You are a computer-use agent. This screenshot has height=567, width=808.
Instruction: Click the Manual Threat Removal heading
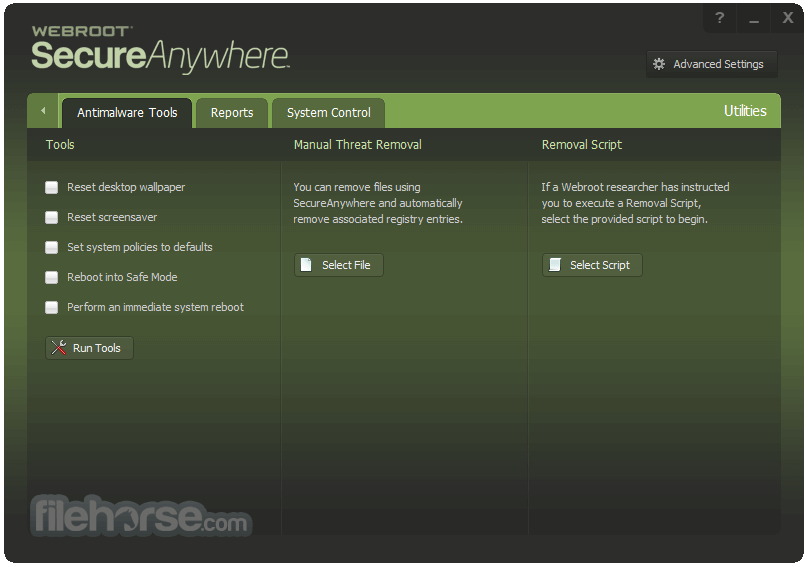[x=358, y=145]
